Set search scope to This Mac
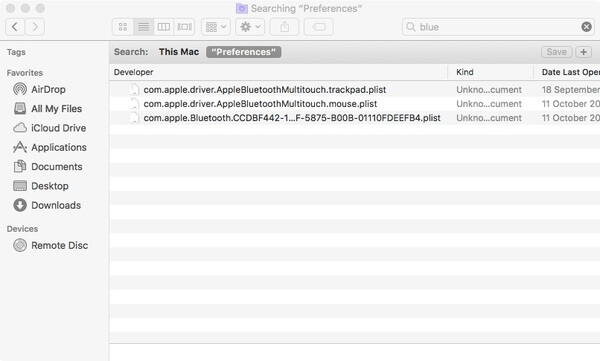600x361 pixels. [x=179, y=52]
